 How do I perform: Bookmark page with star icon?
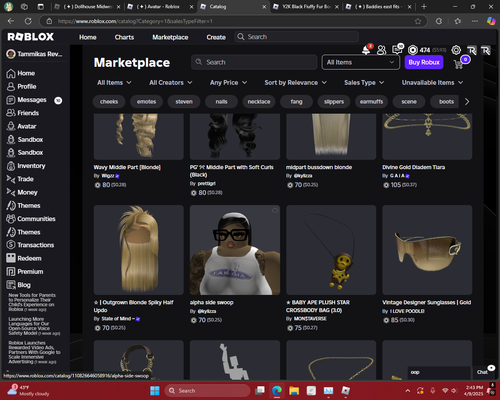(418, 21)
